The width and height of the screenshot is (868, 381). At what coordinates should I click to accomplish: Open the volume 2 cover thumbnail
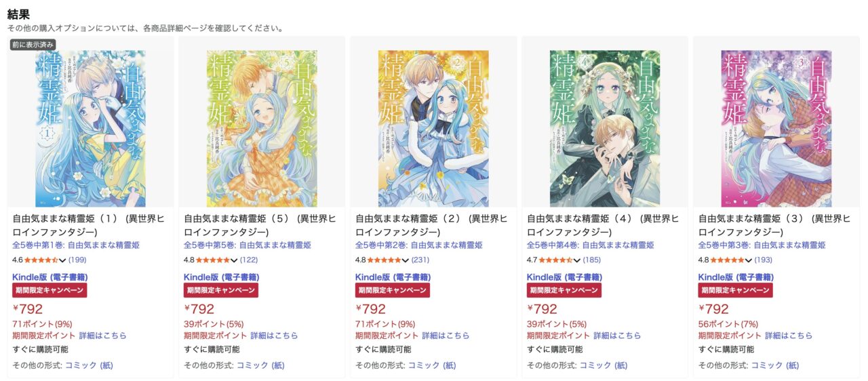coord(433,128)
